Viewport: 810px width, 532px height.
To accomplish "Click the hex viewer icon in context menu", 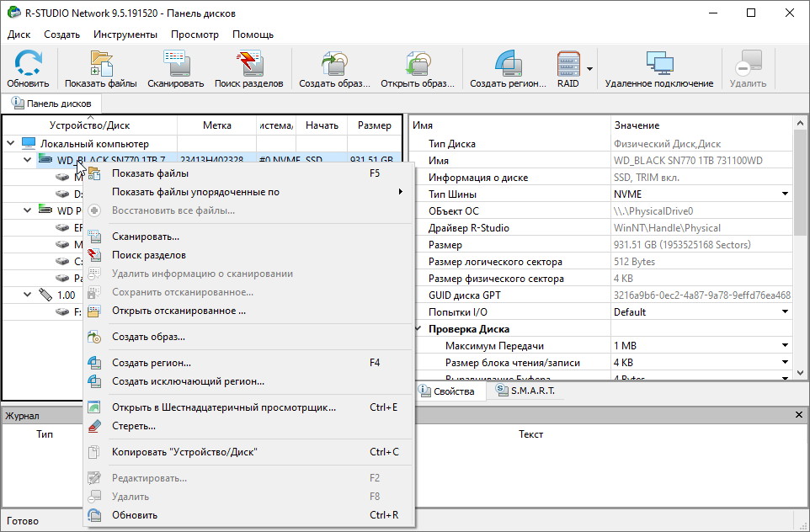I will 94,407.
